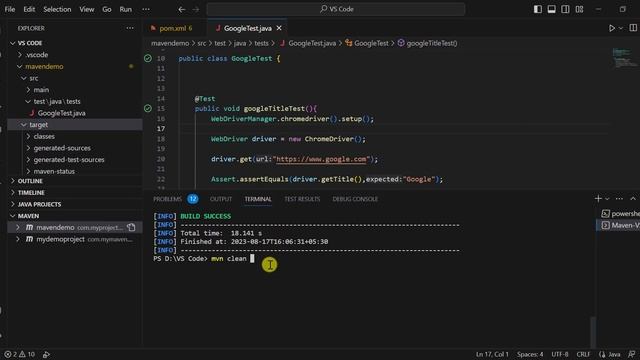The width and height of the screenshot is (640, 360).
Task: Create new terminal with plus icon
Action: (598, 199)
